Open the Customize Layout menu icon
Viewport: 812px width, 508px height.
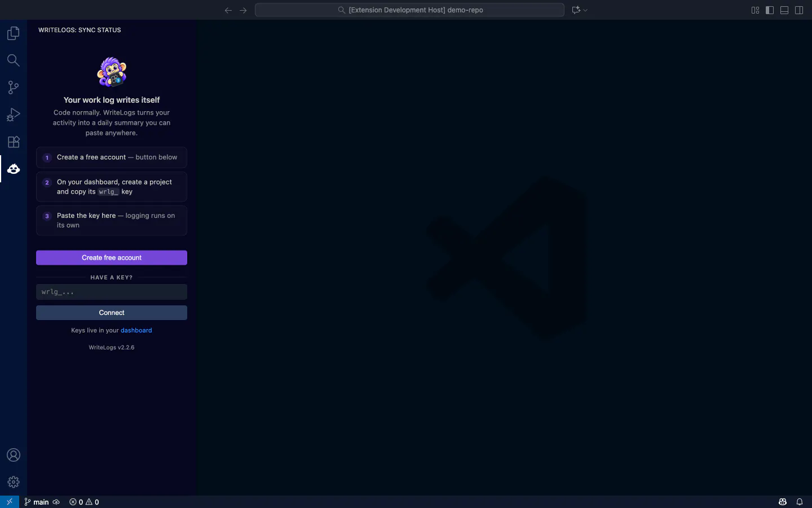[755, 10]
